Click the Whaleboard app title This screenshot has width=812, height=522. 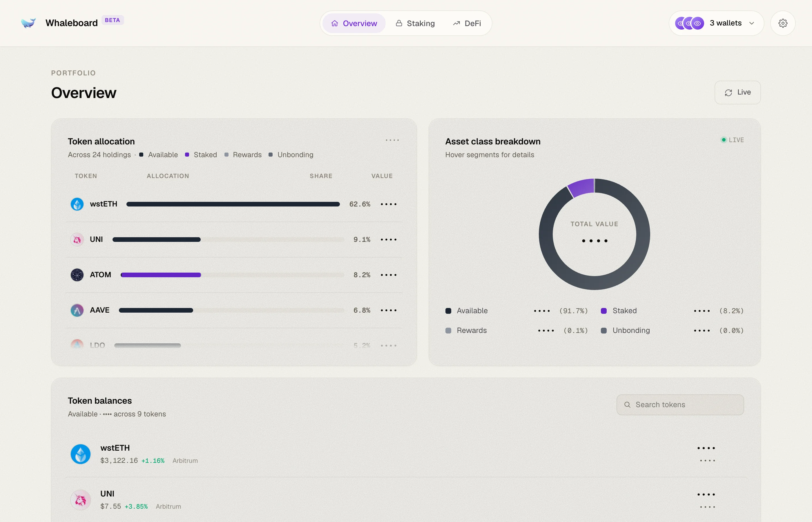[x=72, y=23]
